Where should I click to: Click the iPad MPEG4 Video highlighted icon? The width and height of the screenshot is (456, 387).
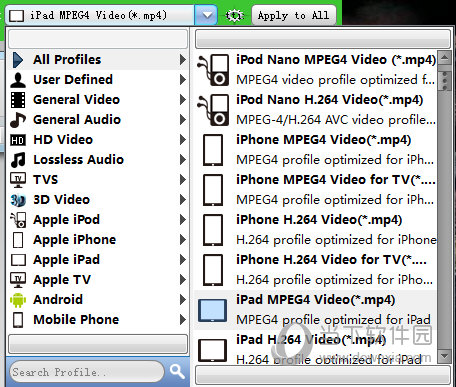213,310
